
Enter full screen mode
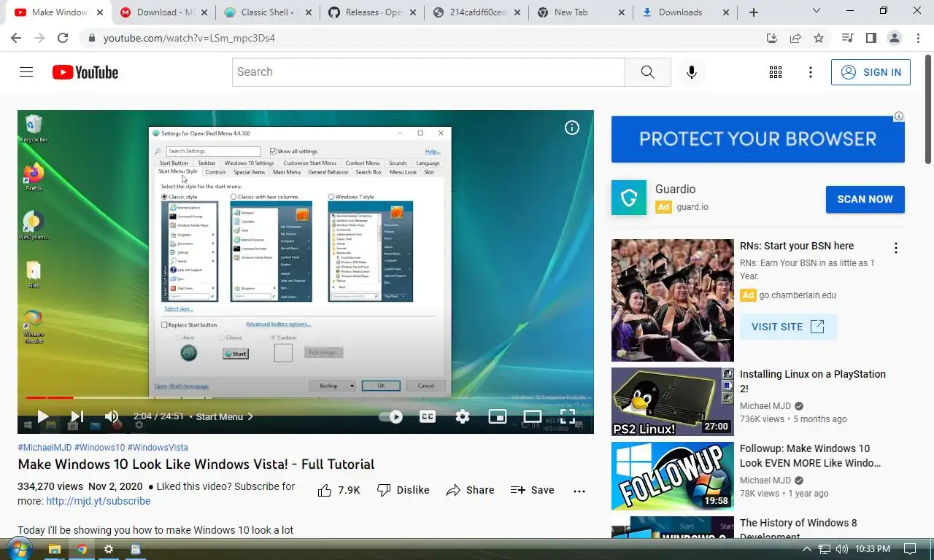click(568, 416)
